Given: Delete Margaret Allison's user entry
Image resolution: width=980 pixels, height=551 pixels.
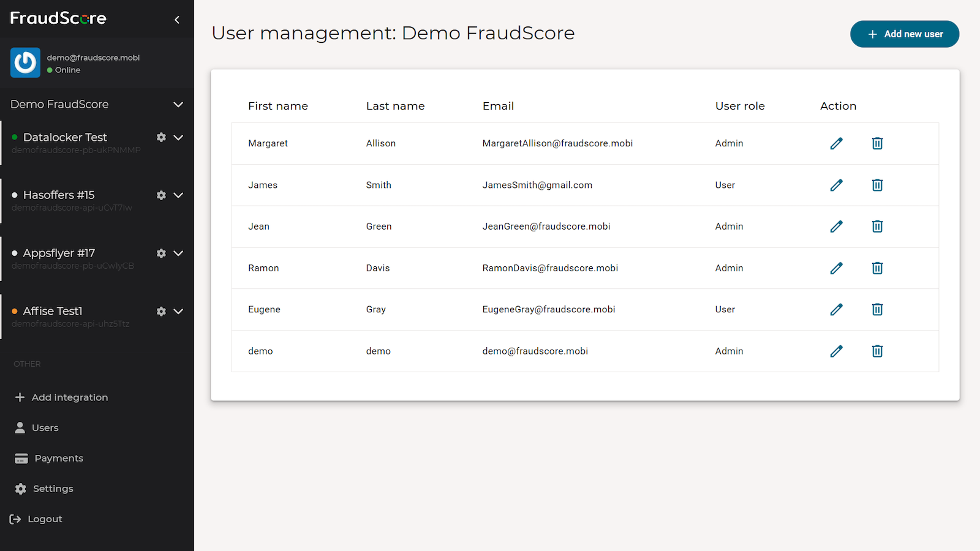Looking at the screenshot, I should point(877,143).
